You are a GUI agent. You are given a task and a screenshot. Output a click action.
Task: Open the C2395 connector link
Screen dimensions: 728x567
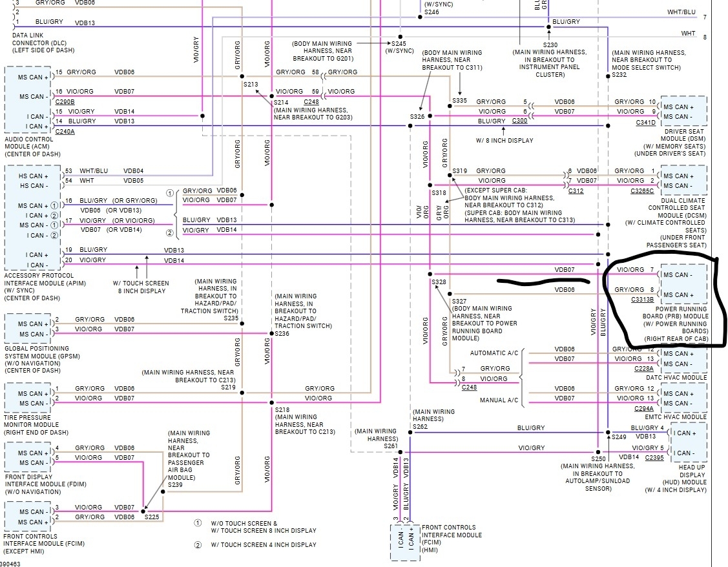tap(654, 457)
